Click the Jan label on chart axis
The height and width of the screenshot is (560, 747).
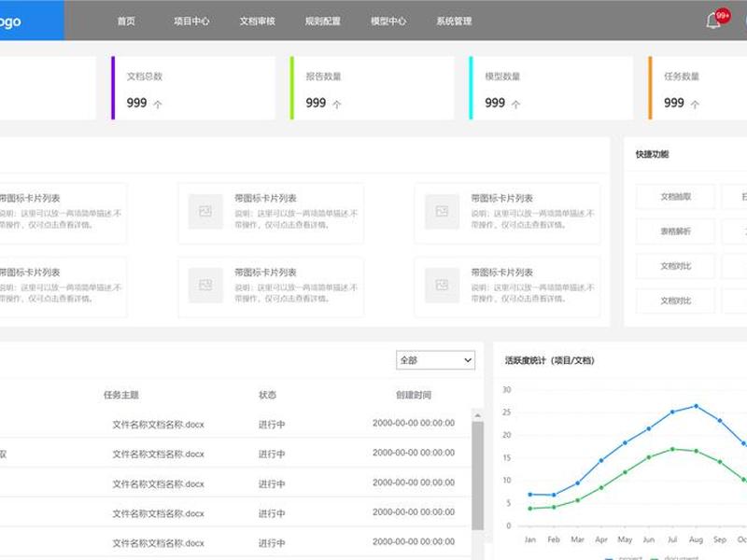(x=529, y=539)
